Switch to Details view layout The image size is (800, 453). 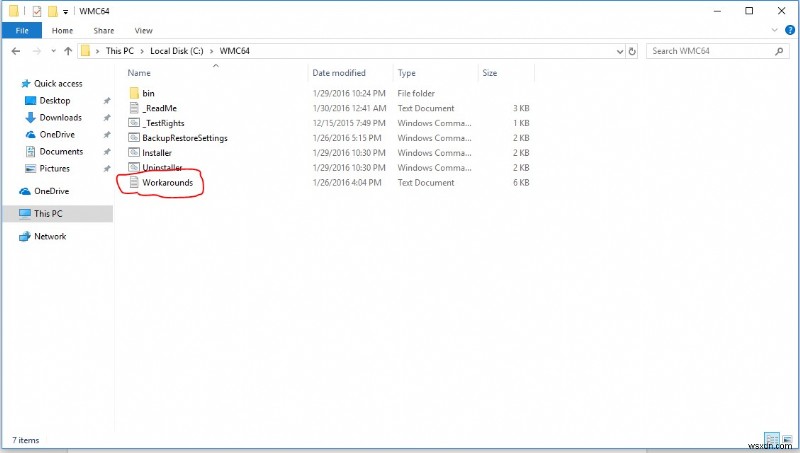[772, 439]
